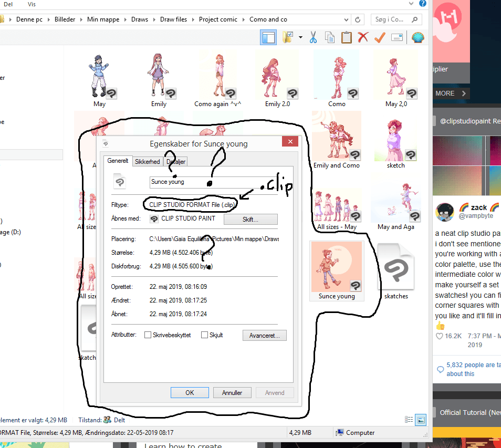Click the Classic Shell seashell icon

[x=417, y=38]
